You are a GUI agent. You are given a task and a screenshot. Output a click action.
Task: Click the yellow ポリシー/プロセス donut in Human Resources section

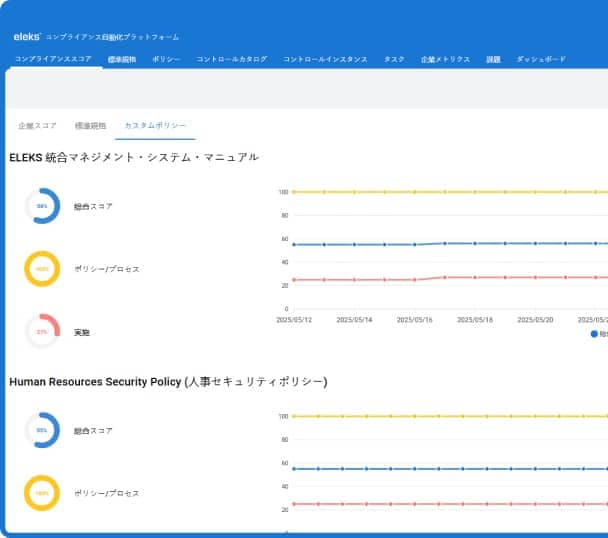tap(42, 493)
